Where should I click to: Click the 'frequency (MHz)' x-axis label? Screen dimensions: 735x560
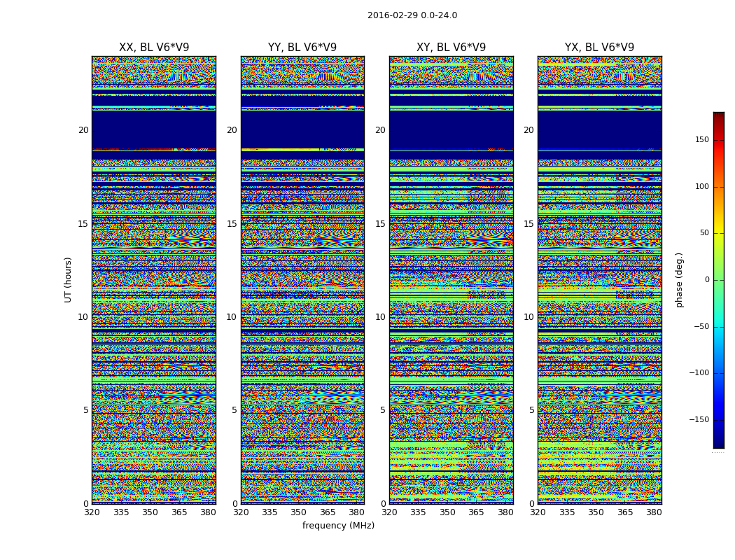[x=338, y=525]
